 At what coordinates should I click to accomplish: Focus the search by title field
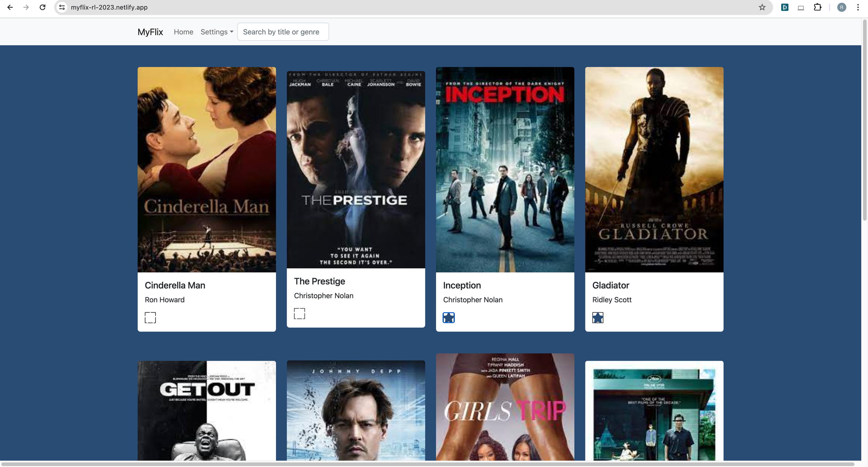click(x=283, y=32)
